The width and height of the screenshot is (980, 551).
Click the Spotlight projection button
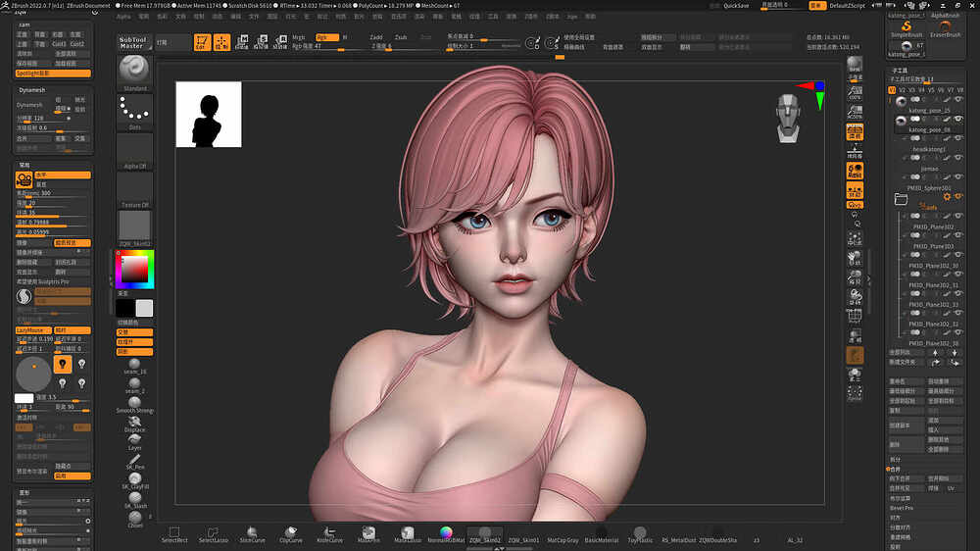coord(53,74)
